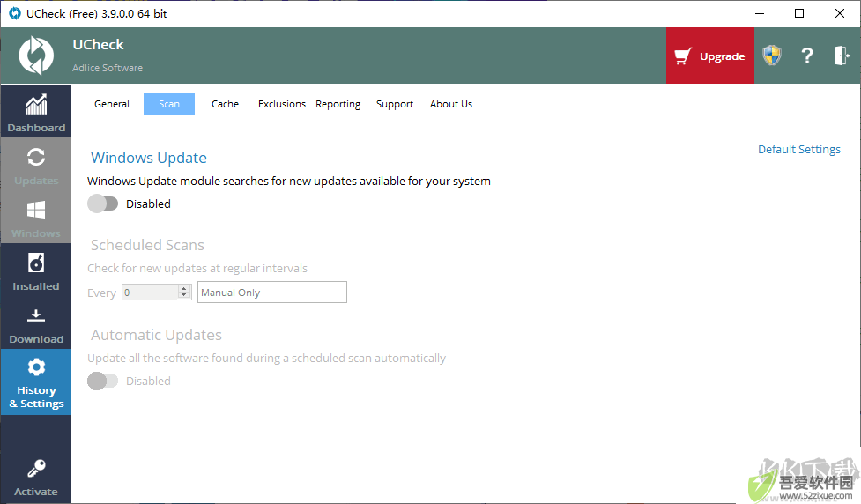Click the UCheck logo in header
The width and height of the screenshot is (861, 504).
pyautogui.click(x=36, y=56)
